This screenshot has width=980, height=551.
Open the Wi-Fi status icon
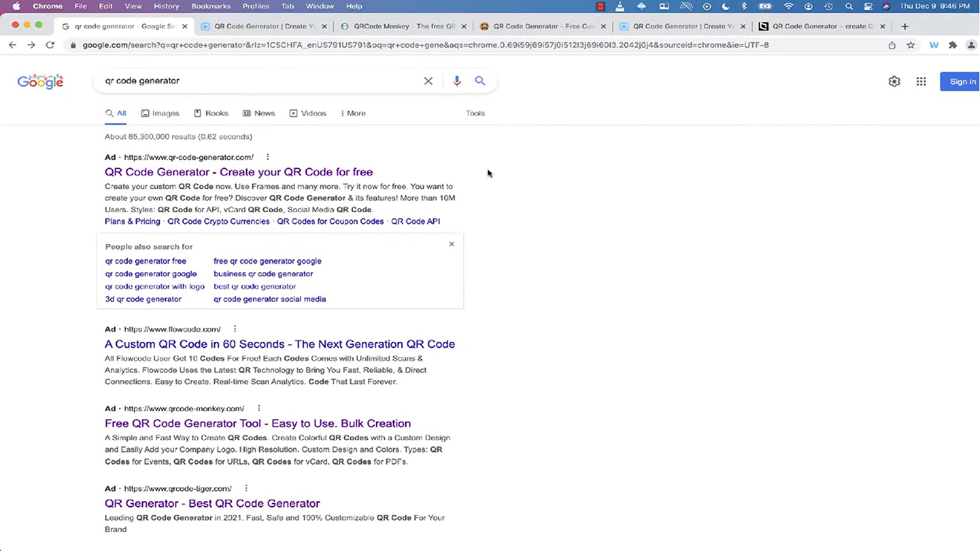tap(789, 6)
